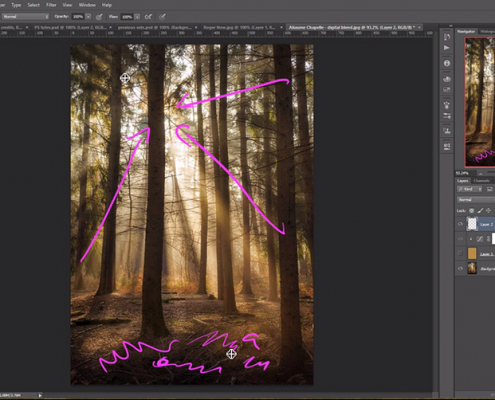Open the bottom dock panel icon

(x=447, y=146)
